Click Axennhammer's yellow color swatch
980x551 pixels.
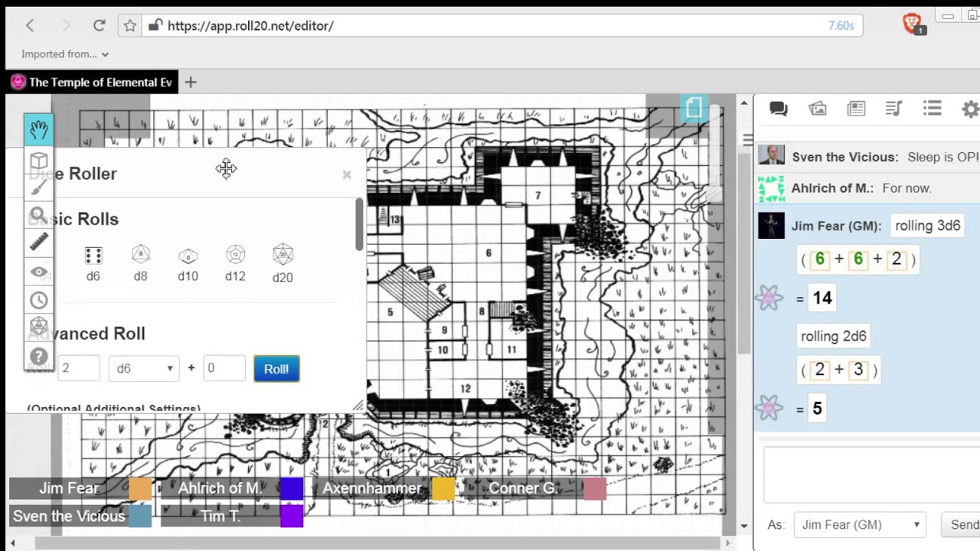(x=443, y=488)
